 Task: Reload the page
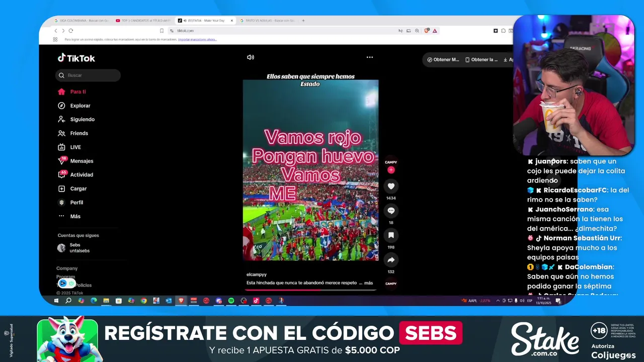[x=71, y=31]
